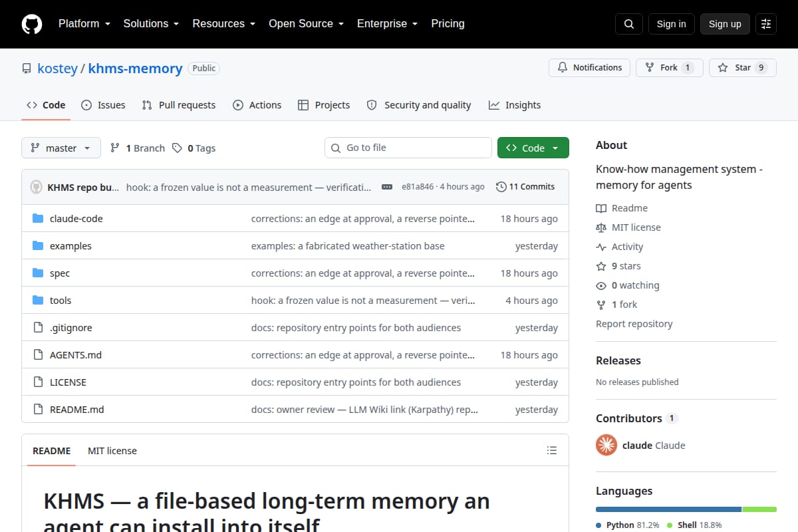Open the green Code dropdown

pos(533,148)
